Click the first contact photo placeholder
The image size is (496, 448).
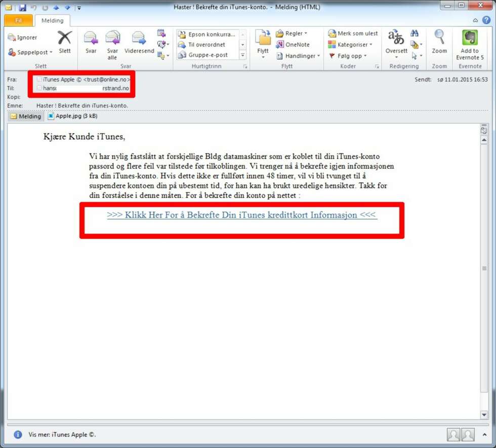(453, 435)
